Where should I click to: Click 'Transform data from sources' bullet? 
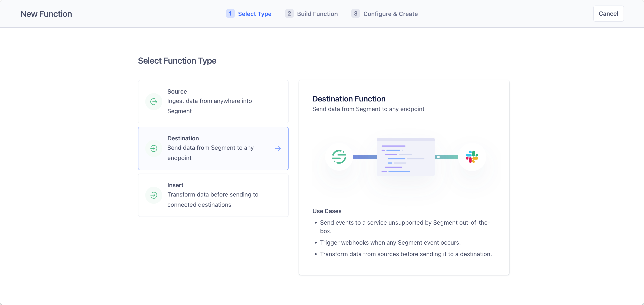(x=406, y=254)
